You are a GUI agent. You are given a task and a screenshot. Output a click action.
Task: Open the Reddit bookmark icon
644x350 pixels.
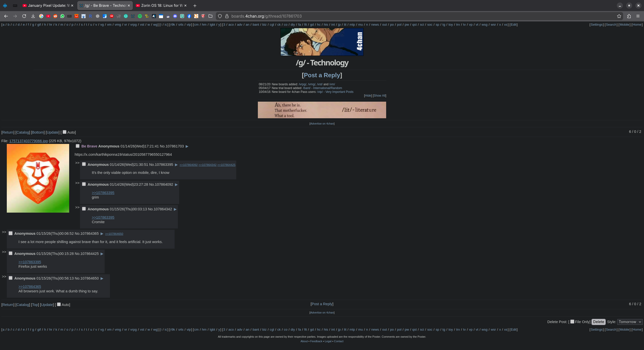tap(55, 16)
